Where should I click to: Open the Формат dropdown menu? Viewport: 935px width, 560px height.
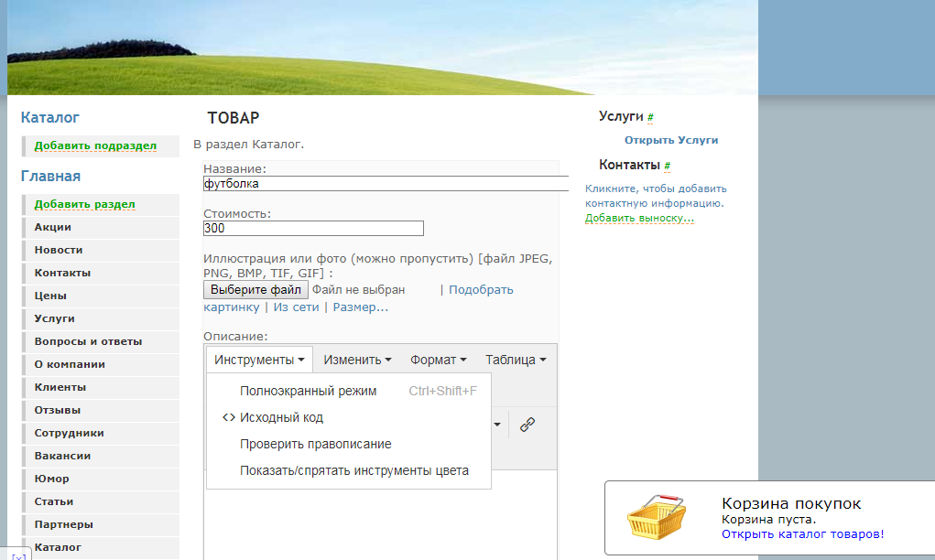438,360
